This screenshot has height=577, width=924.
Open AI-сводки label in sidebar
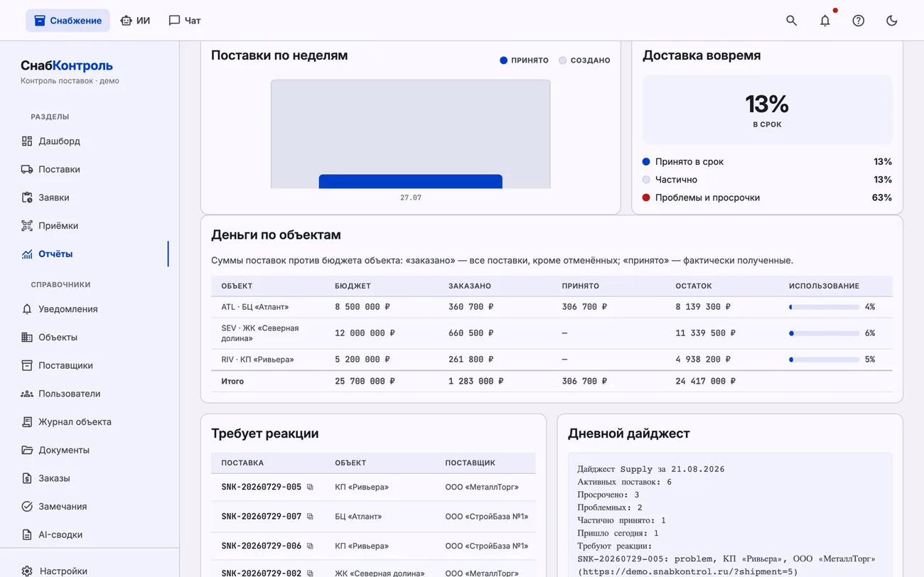(60, 534)
